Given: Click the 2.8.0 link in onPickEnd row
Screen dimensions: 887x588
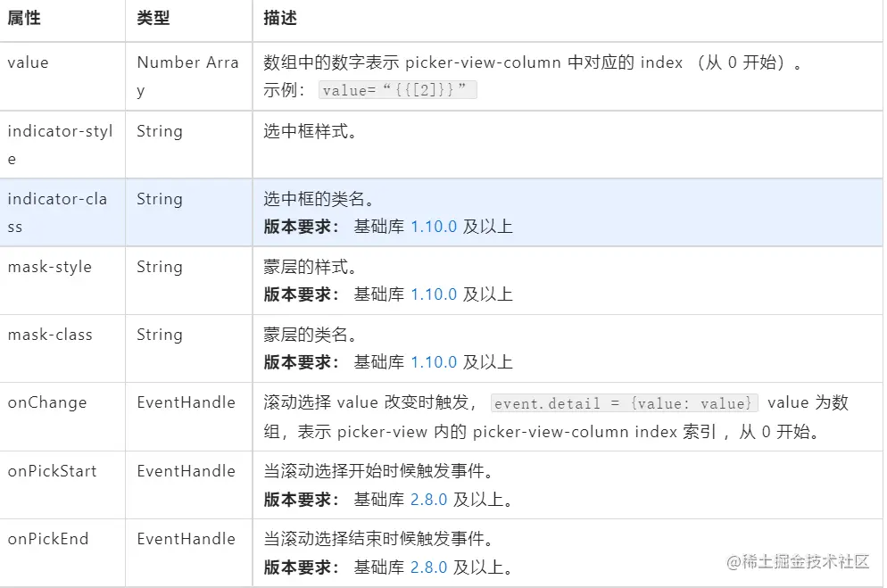Looking at the screenshot, I should [428, 567].
